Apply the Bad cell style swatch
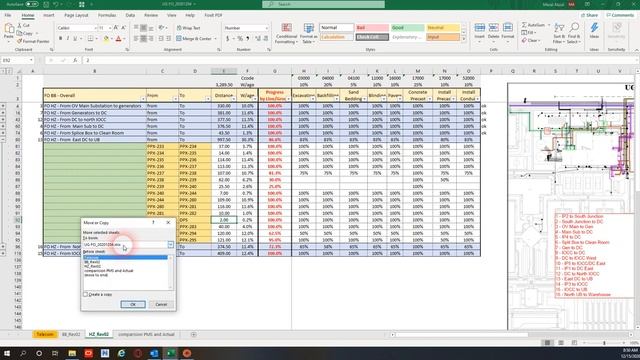 pyautogui.click(x=372, y=28)
